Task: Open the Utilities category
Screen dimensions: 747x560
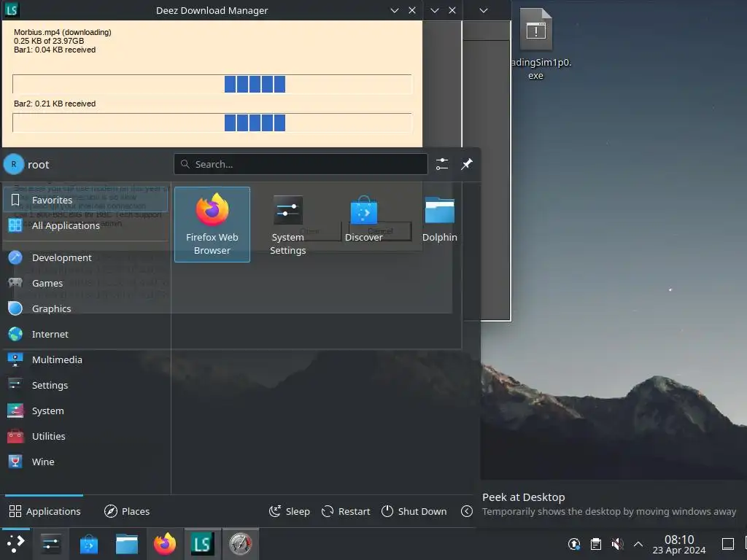Action: (85, 436)
